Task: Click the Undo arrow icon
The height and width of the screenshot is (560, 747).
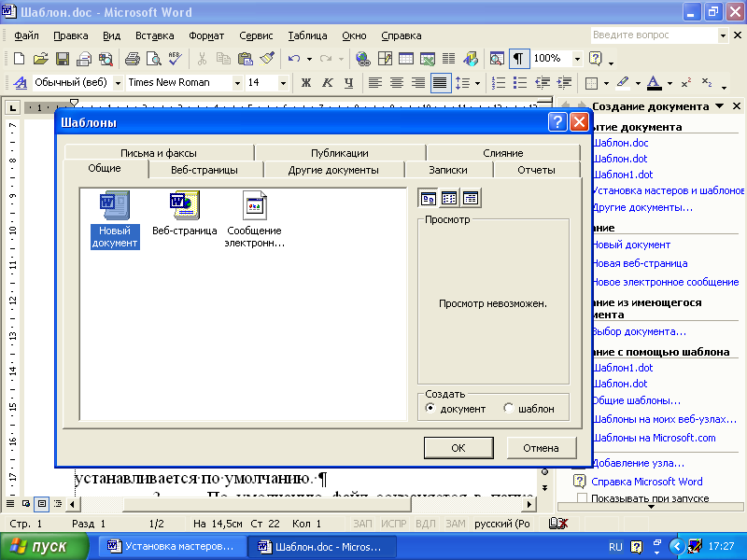Action: [294, 59]
